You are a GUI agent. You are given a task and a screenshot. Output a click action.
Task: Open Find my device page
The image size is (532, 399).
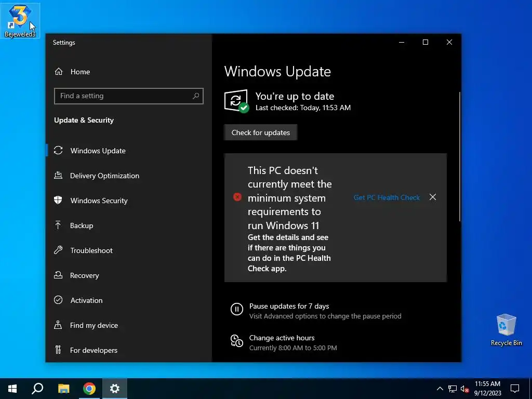click(x=94, y=325)
